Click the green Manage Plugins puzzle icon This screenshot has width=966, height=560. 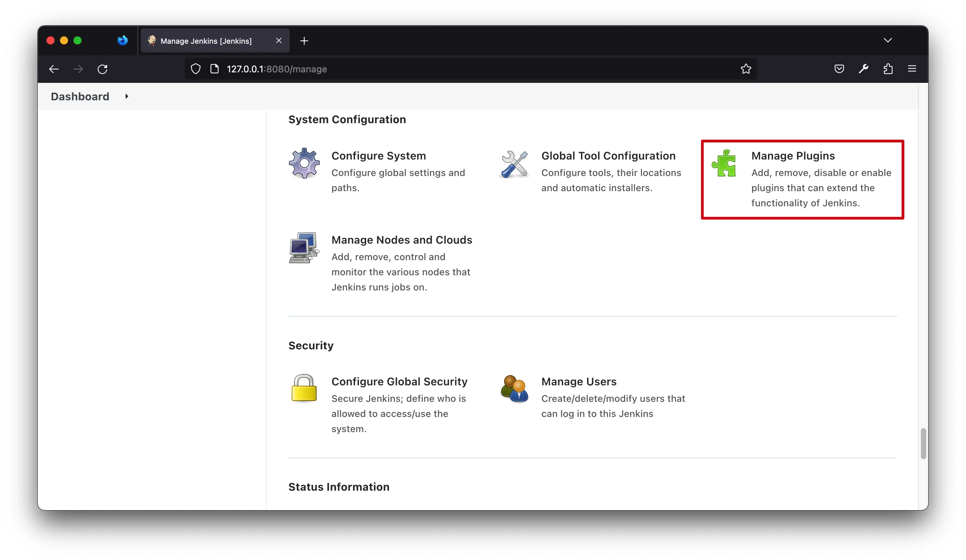point(724,163)
